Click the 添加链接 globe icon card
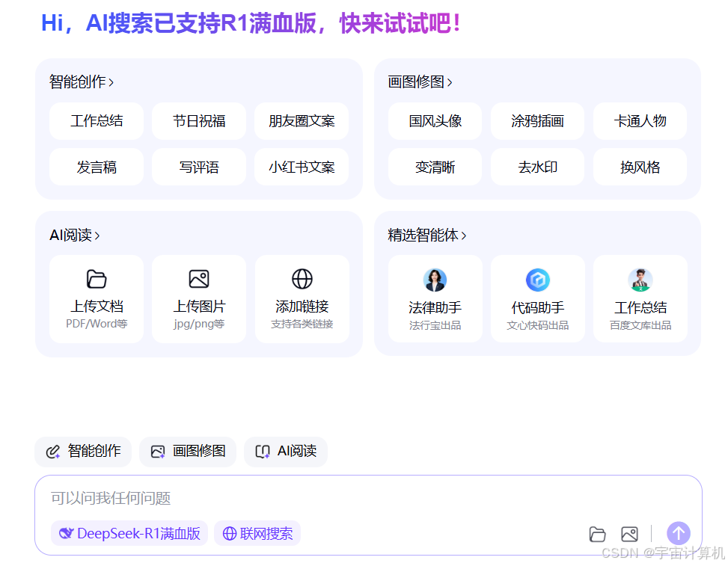This screenshot has width=728, height=566. click(x=302, y=299)
